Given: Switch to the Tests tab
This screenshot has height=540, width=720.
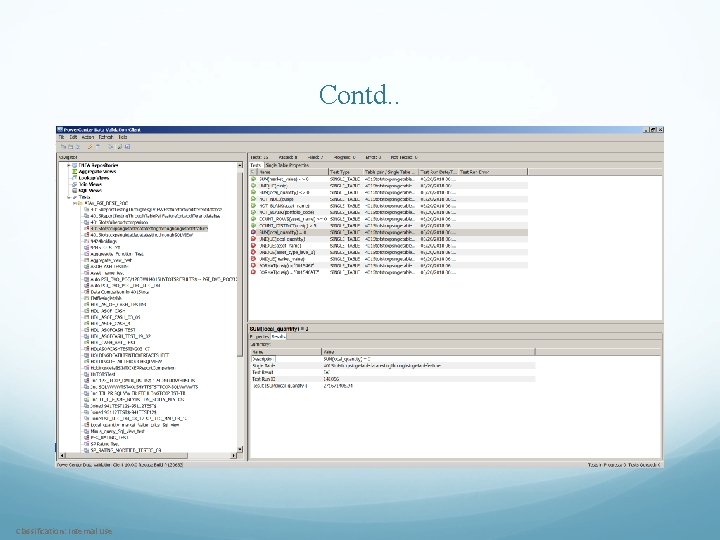Looking at the screenshot, I should (256, 165).
